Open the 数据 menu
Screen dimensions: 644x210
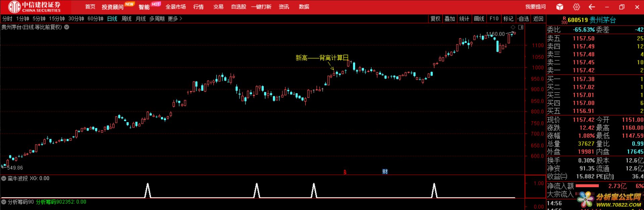point(304,7)
